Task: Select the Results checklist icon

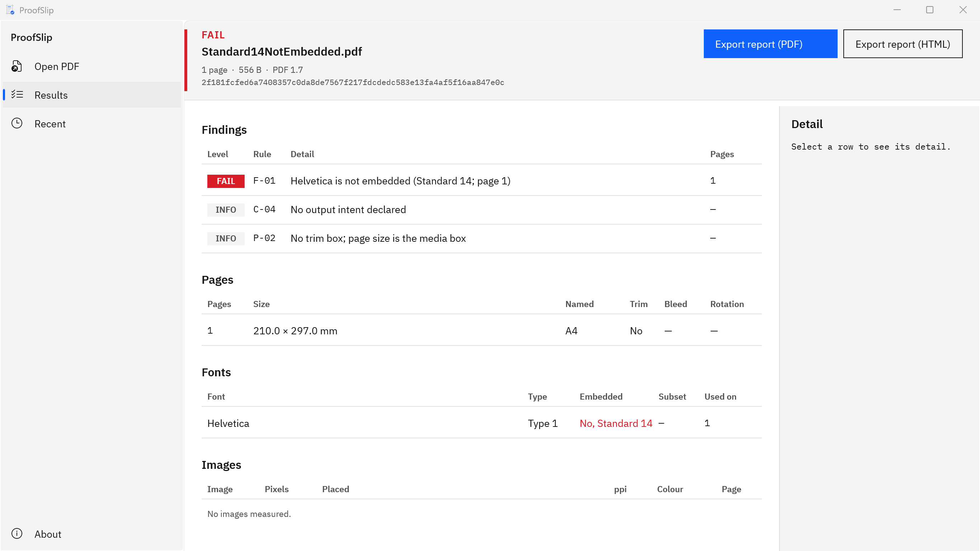Action: pos(17,95)
